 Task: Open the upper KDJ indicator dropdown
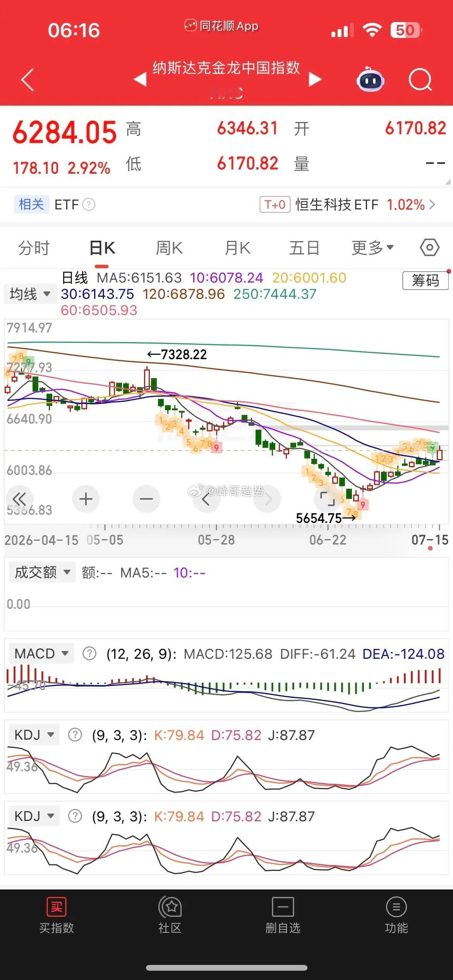pyautogui.click(x=34, y=735)
